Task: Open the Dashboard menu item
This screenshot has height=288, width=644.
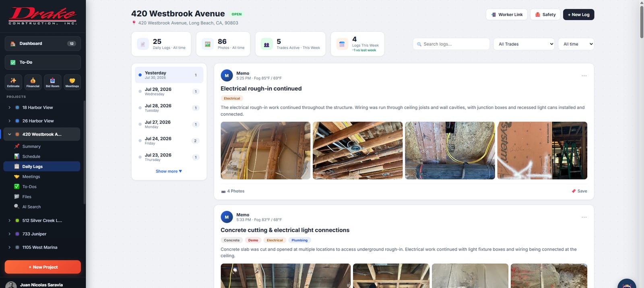Action: pyautogui.click(x=43, y=43)
